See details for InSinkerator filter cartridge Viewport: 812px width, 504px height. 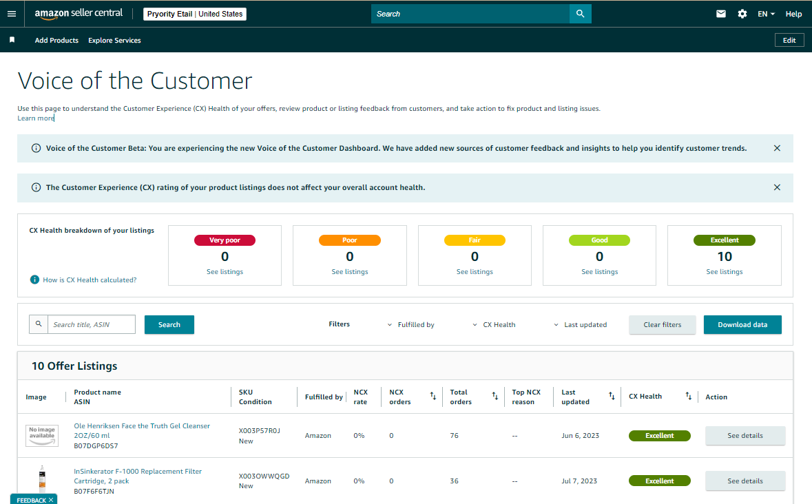[x=745, y=481]
